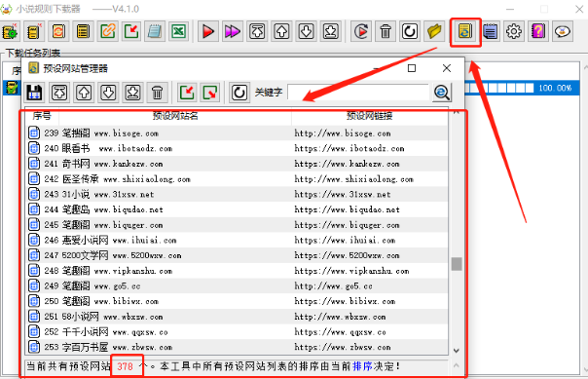Move task up in main toolbar
588x379 pixels.
[281, 31]
